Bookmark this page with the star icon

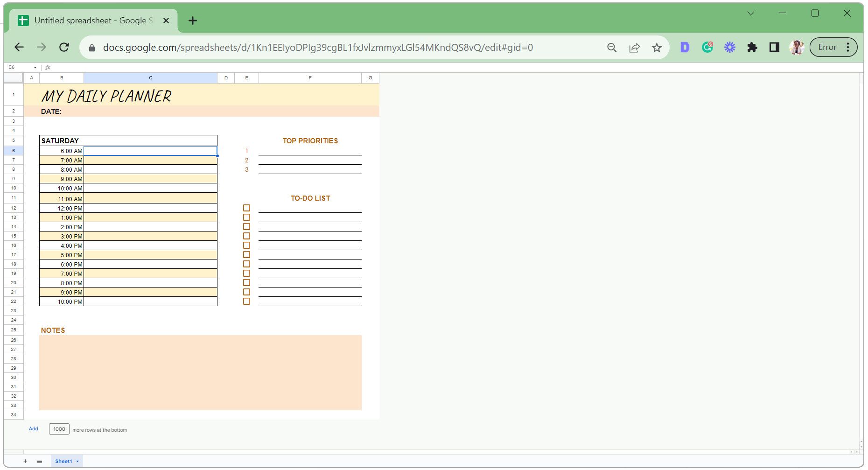(x=657, y=48)
